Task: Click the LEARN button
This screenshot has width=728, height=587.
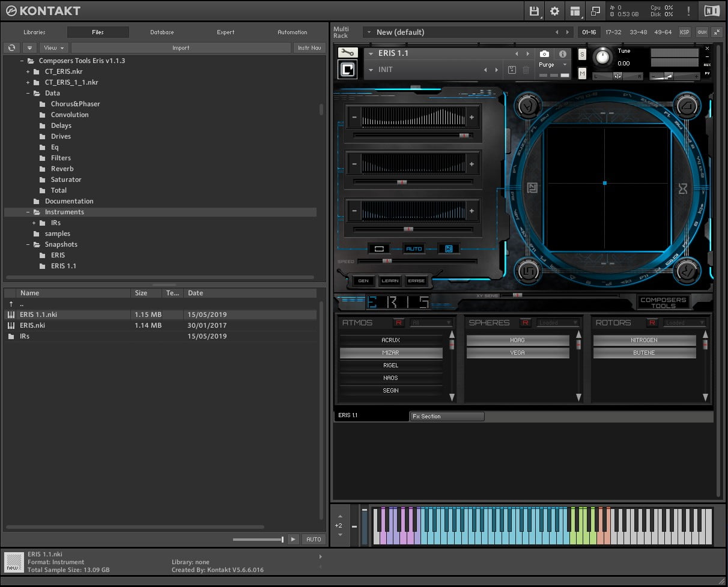Action: (x=390, y=280)
